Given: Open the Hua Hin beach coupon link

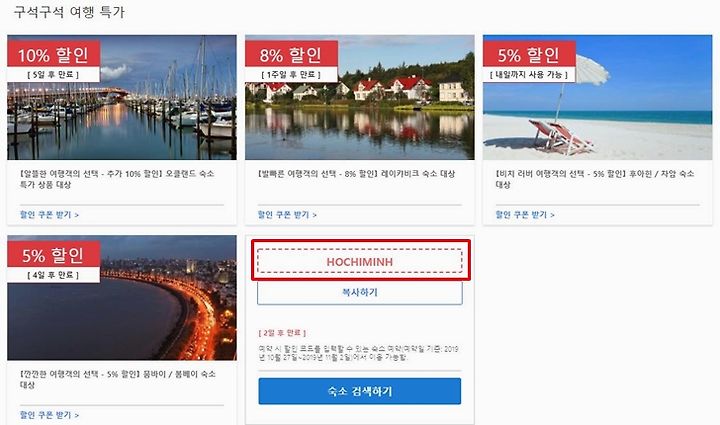Looking at the screenshot, I should click(525, 215).
